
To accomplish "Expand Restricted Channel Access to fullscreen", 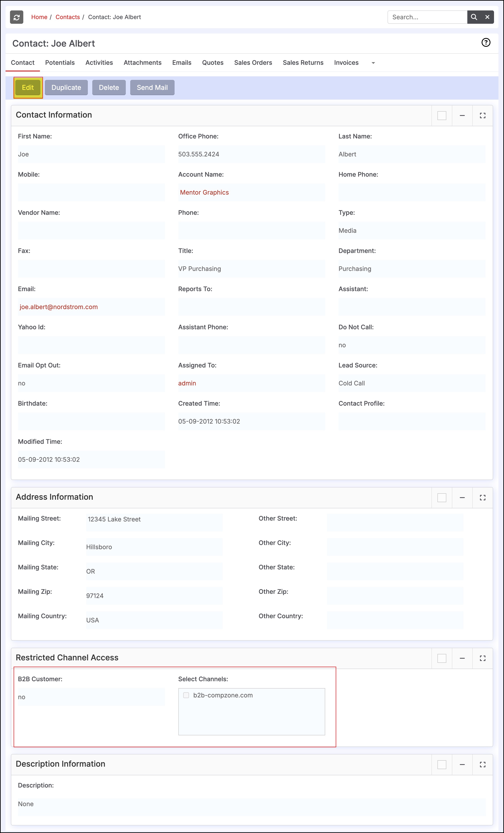I will point(482,658).
